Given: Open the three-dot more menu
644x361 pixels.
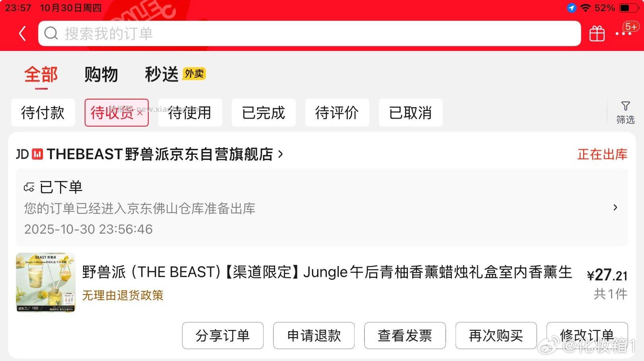Looking at the screenshot, I should (x=623, y=34).
